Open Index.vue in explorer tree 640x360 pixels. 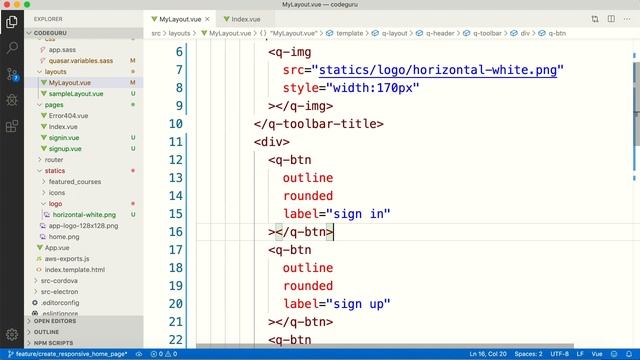(84, 127)
